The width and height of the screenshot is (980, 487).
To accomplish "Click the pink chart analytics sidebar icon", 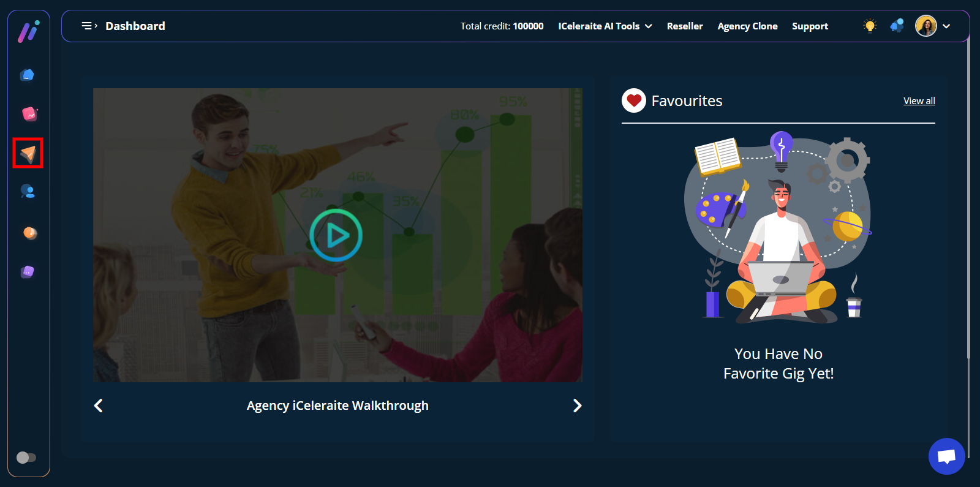I will [29, 114].
